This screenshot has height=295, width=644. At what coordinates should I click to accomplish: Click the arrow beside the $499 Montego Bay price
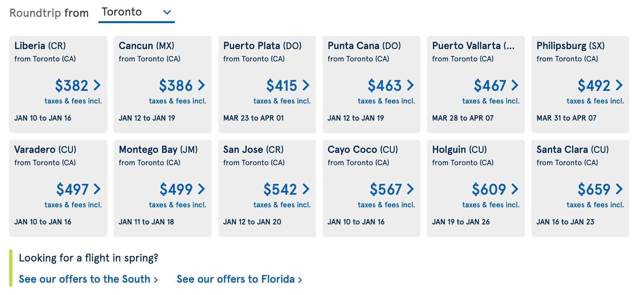[202, 189]
